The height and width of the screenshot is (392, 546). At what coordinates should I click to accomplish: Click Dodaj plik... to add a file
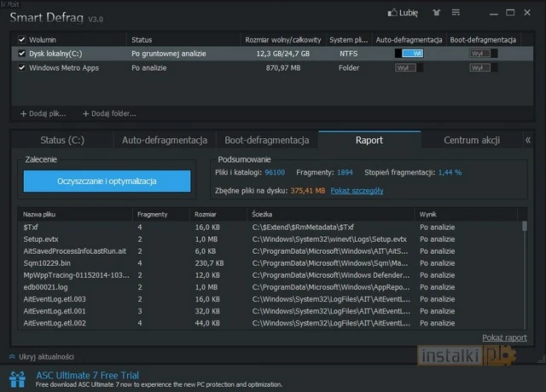click(44, 113)
